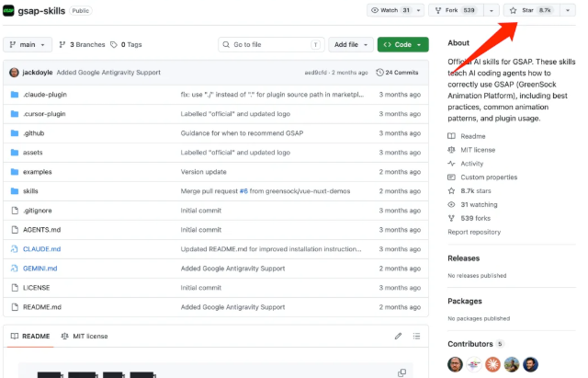Click the second contributor avatar with white background

coord(474,364)
